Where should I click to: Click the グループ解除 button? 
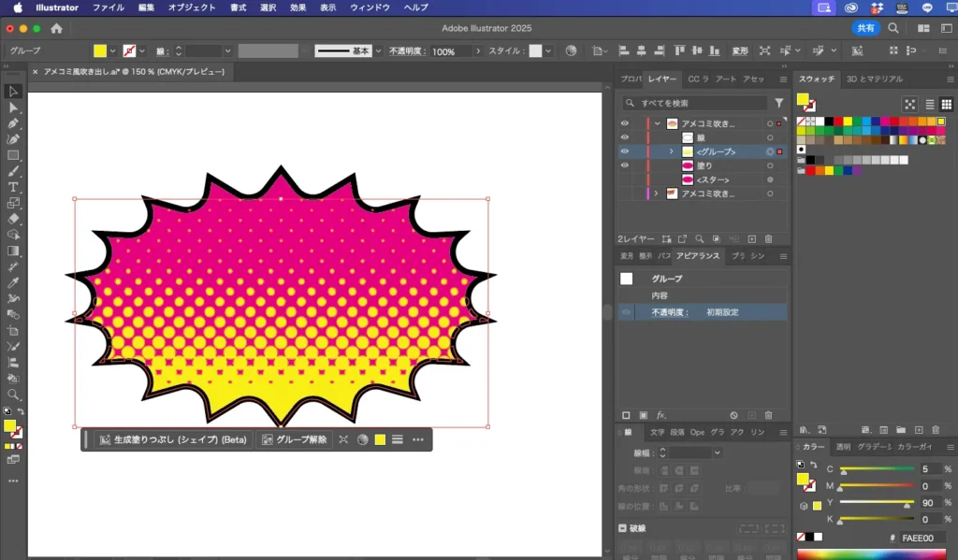point(295,439)
